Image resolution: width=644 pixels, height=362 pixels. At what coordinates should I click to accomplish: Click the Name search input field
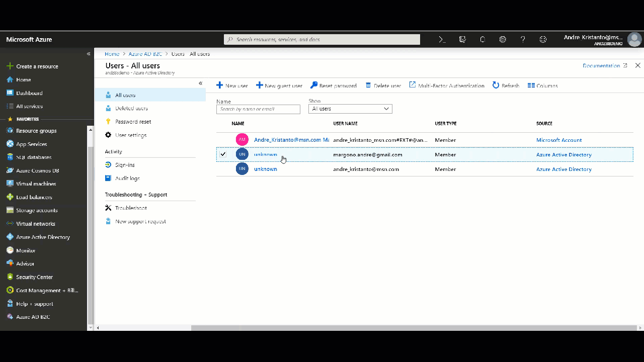[x=258, y=109]
